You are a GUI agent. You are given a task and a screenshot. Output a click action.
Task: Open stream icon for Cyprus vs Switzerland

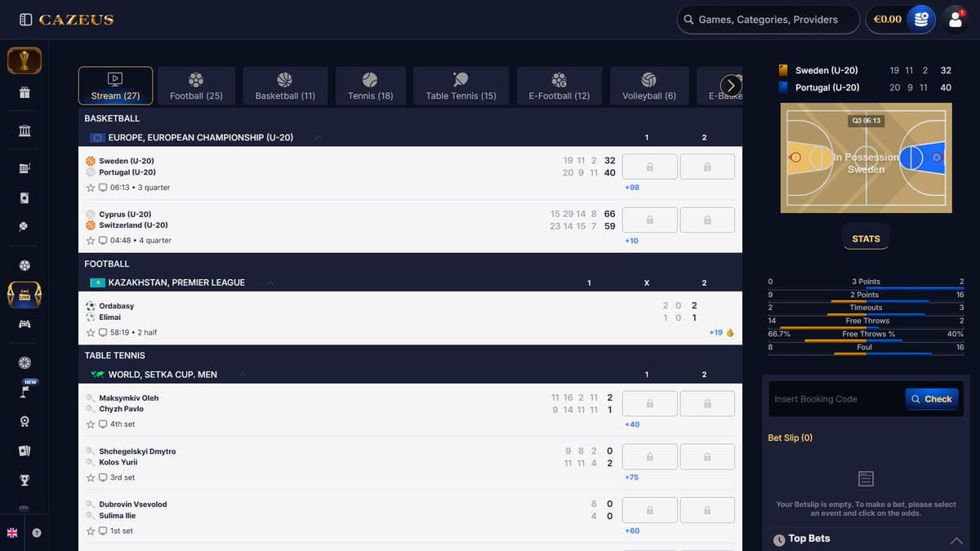click(103, 241)
